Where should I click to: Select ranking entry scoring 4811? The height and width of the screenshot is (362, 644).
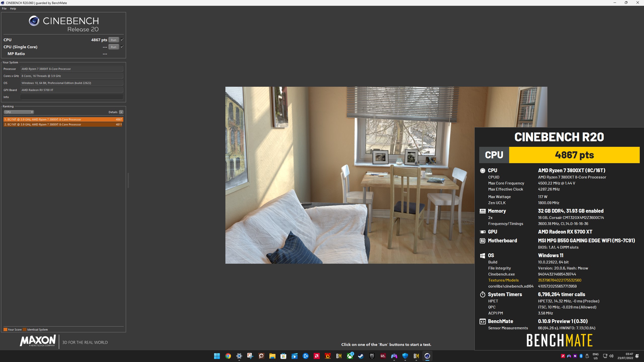click(63, 124)
